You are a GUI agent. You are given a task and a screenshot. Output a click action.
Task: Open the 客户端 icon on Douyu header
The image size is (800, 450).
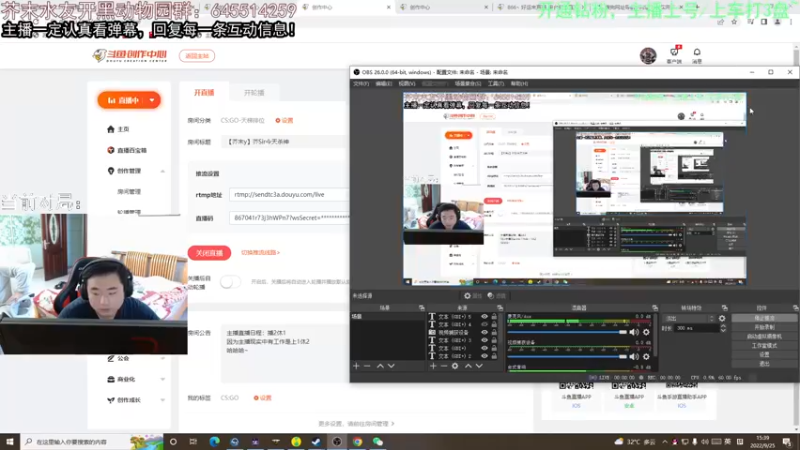click(x=674, y=55)
